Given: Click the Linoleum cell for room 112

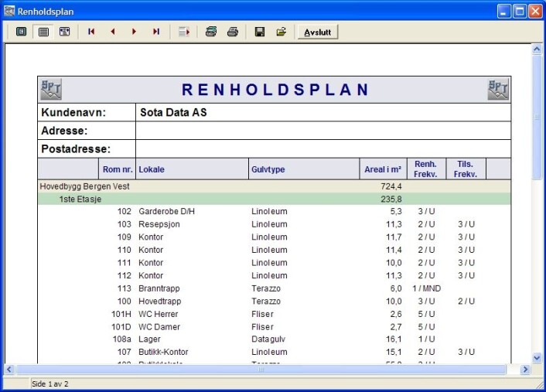Looking at the screenshot, I should coord(269,275).
